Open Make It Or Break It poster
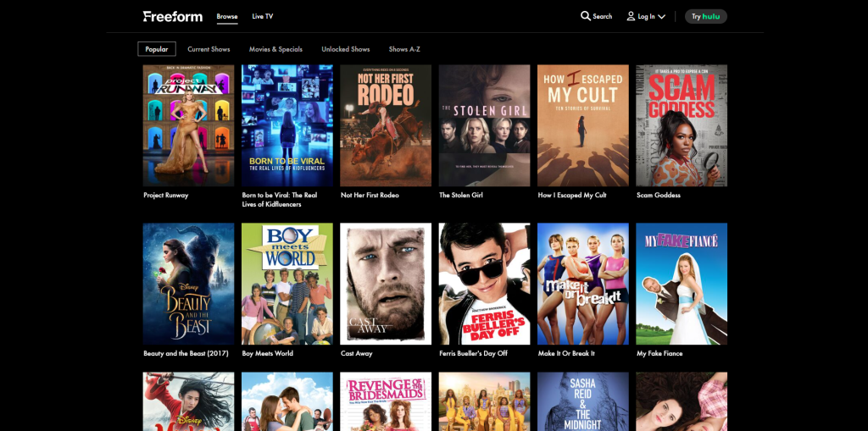Viewport: 868px width, 431px height. (x=583, y=284)
